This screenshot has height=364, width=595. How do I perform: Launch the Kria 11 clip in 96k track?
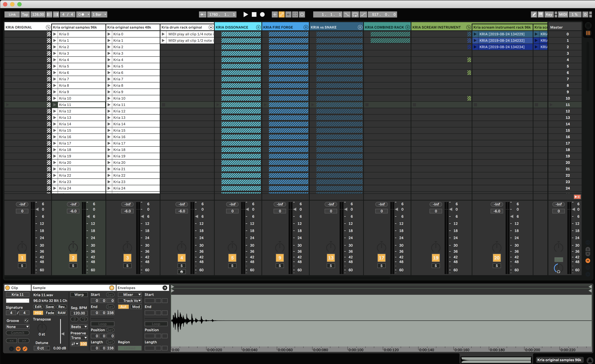pos(55,105)
